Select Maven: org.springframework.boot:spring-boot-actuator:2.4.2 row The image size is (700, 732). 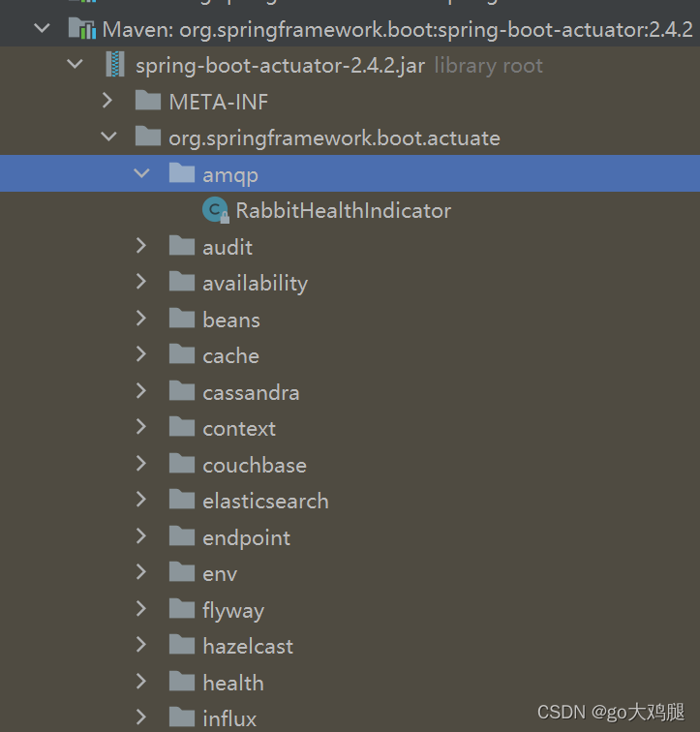click(350, 29)
